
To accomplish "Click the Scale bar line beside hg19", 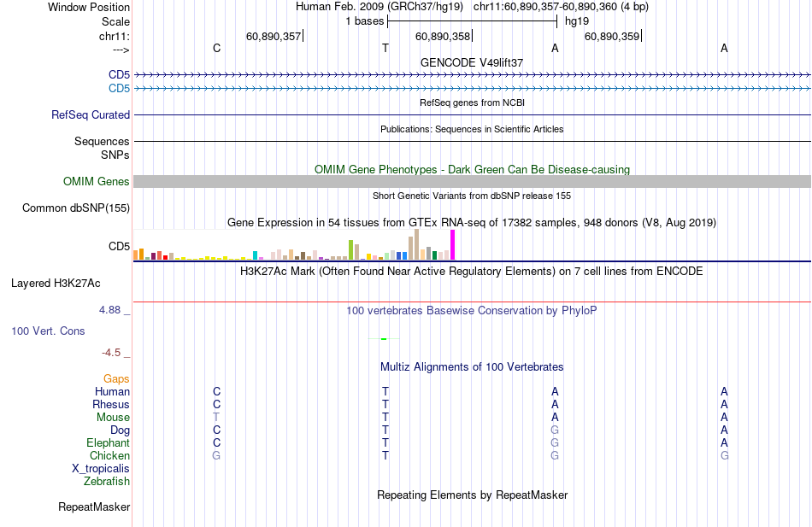I will tap(473, 21).
